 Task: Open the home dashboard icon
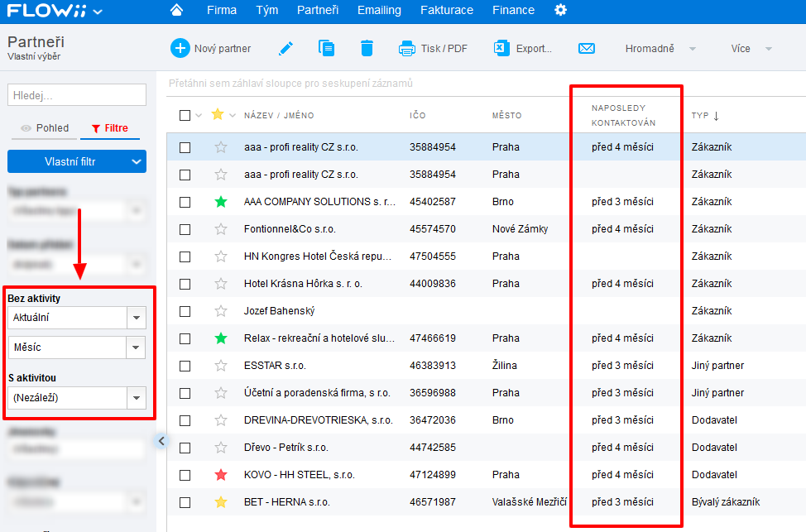click(176, 10)
